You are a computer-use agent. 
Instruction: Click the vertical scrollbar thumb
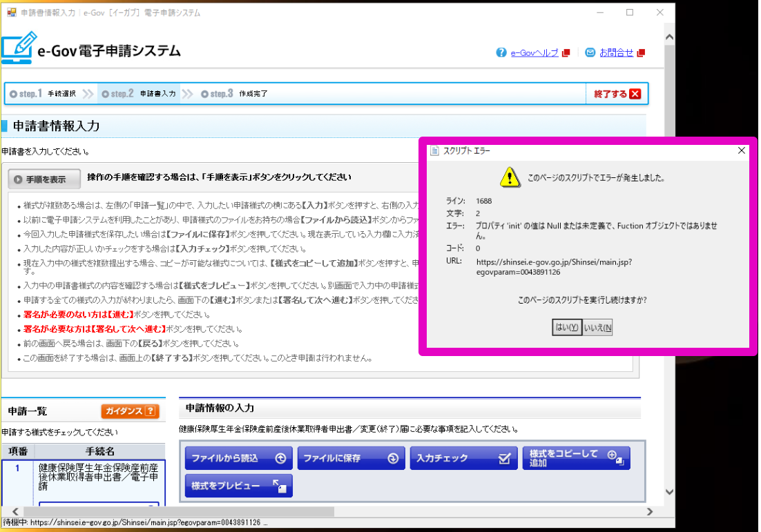[x=669, y=92]
